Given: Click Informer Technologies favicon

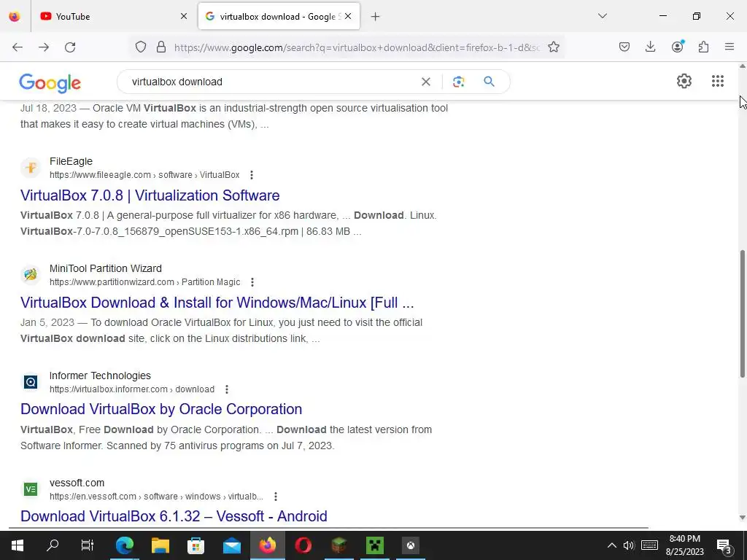Looking at the screenshot, I should (x=31, y=382).
